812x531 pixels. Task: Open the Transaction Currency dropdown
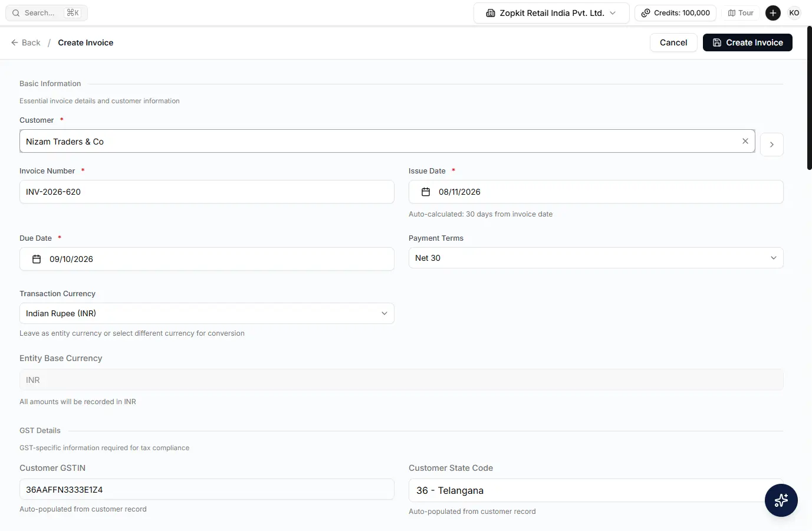pos(206,313)
